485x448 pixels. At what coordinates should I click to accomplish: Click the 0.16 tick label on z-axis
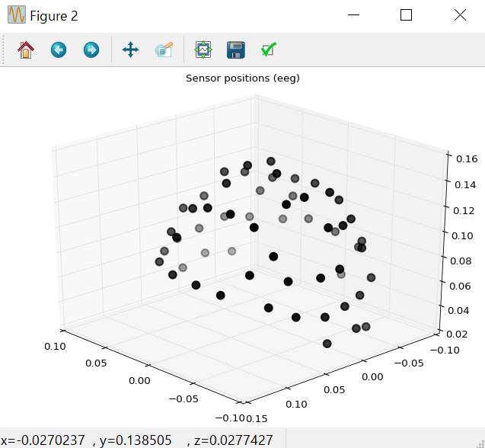(467, 159)
